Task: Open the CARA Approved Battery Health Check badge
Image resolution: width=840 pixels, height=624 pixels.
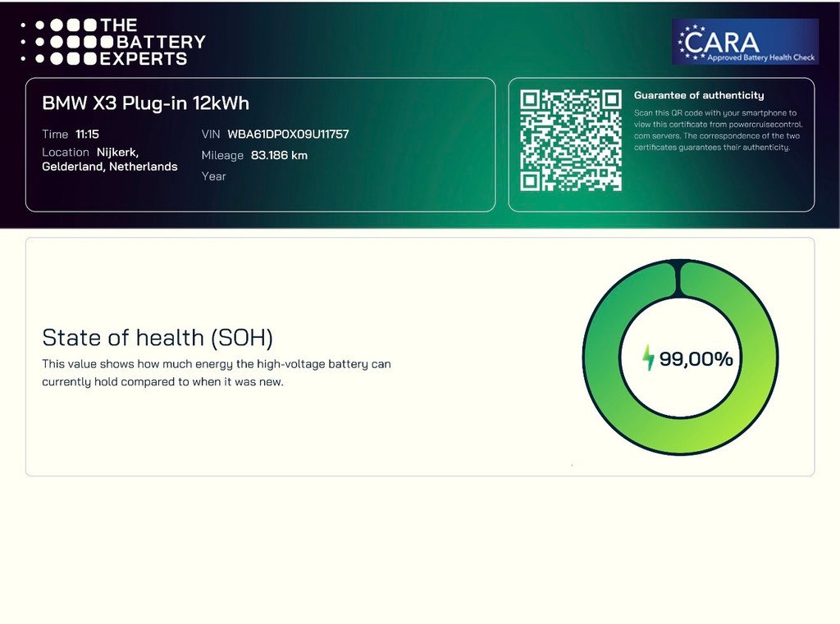Action: coord(745,42)
